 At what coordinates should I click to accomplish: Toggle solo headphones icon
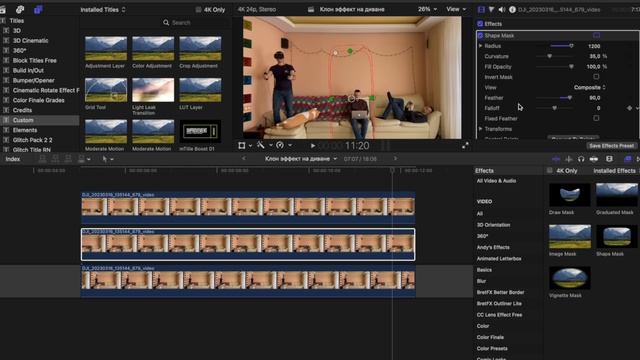[x=581, y=159]
